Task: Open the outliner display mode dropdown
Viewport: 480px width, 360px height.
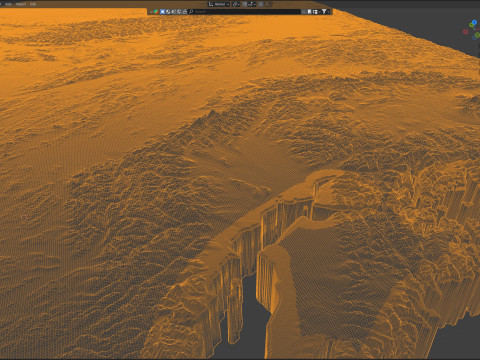Action: [x=154, y=12]
